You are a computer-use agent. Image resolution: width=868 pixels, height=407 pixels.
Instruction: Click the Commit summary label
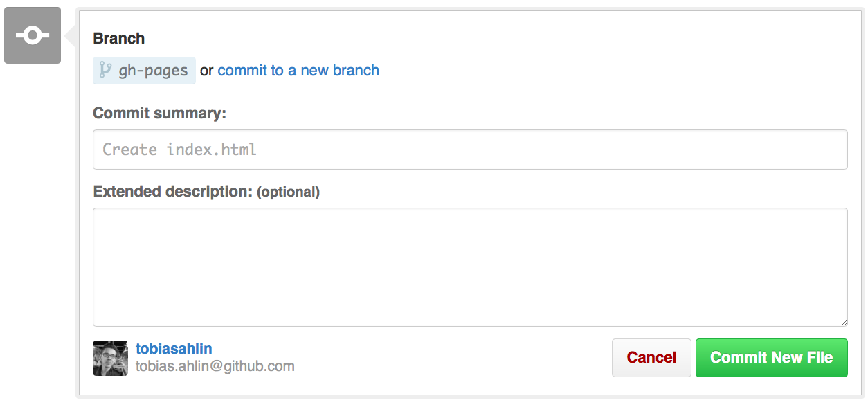160,114
